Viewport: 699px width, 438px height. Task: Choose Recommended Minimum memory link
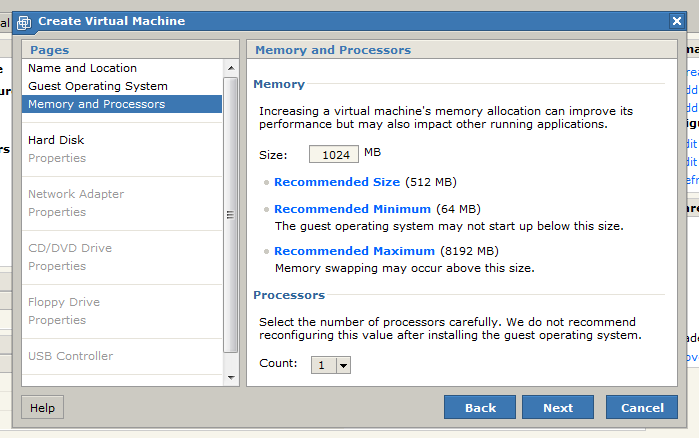pyautogui.click(x=352, y=209)
